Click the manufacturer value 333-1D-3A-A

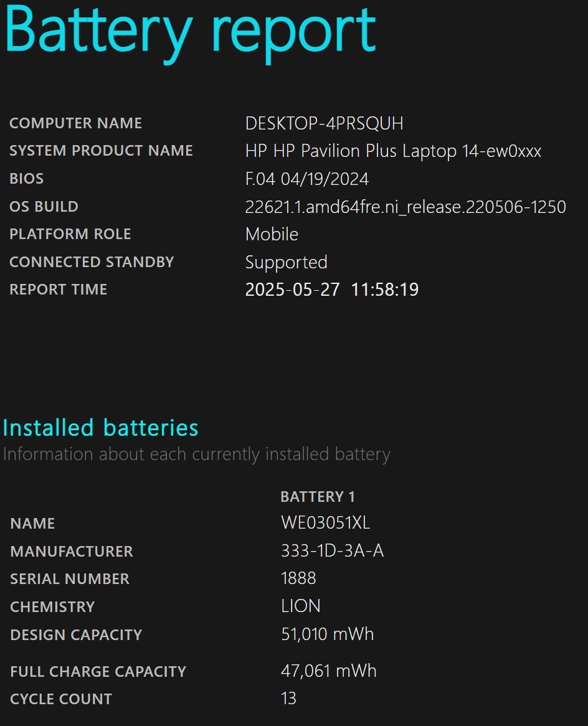tap(332, 550)
